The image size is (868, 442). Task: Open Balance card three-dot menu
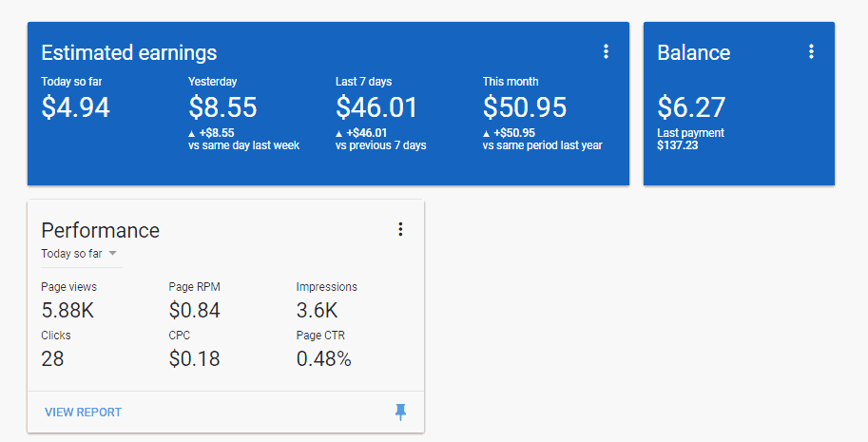coord(811,52)
